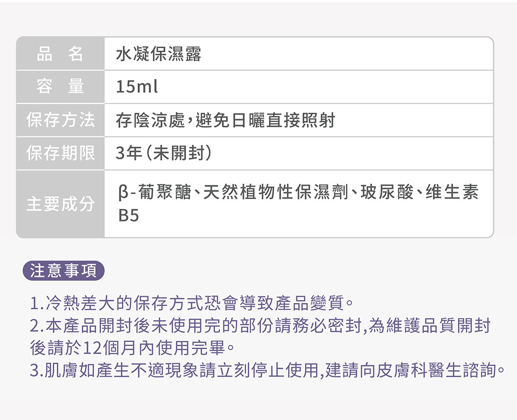Click the 存陰涼處 storage text
The image size is (517, 420).
click(150, 121)
